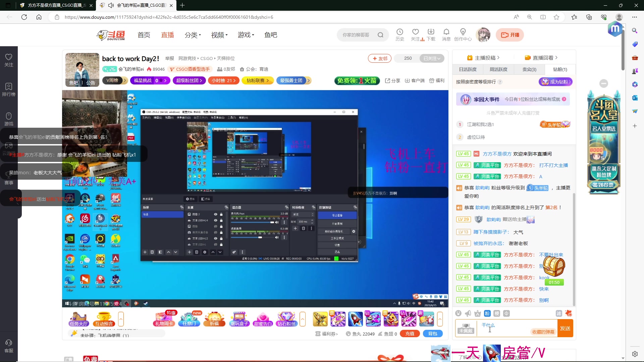Open 收藏的弹幕 saved danmaku

(543, 332)
